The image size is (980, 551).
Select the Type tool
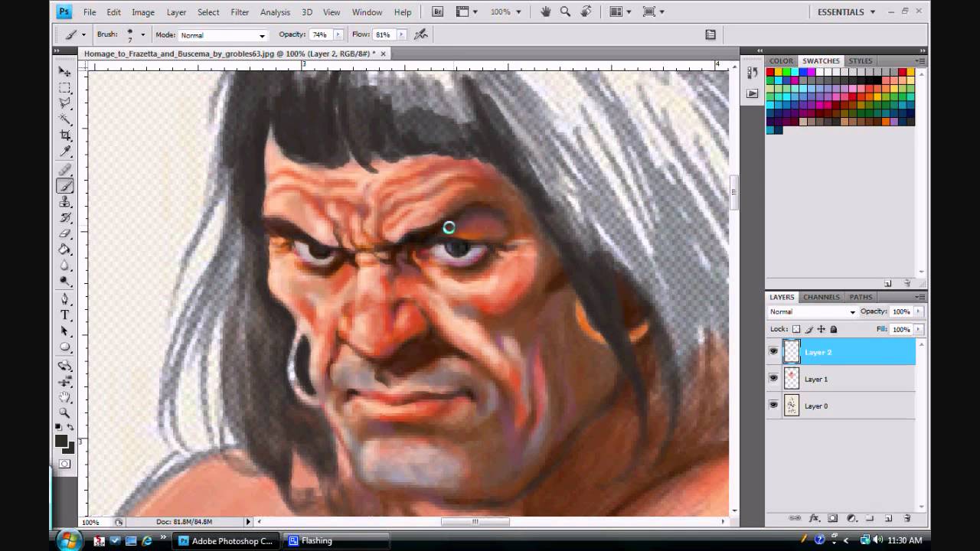click(65, 315)
